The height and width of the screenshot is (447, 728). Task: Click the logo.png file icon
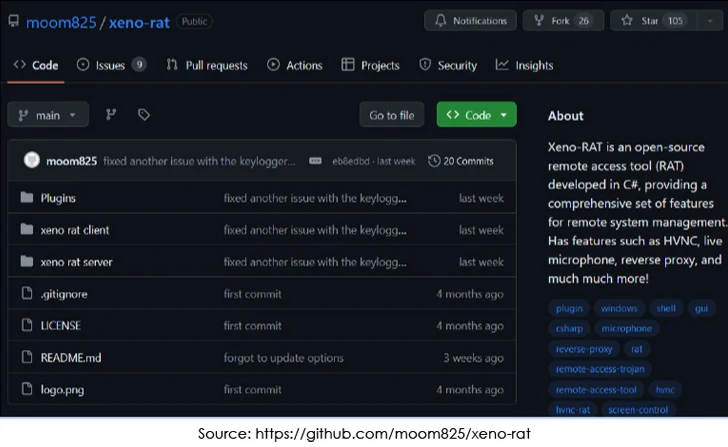27,389
